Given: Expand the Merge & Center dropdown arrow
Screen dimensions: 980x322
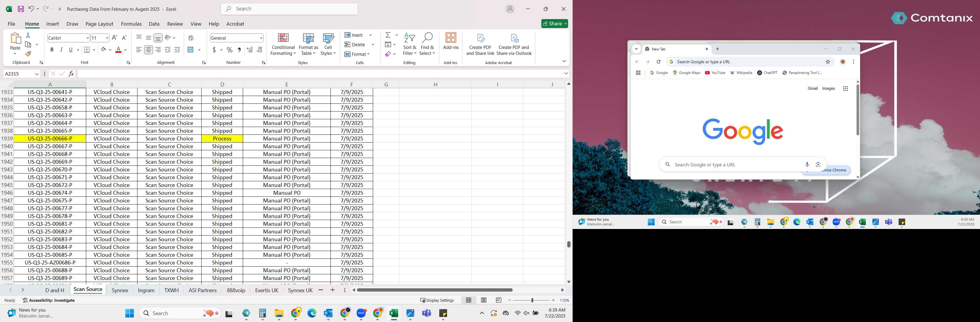Looking at the screenshot, I should pos(199,50).
